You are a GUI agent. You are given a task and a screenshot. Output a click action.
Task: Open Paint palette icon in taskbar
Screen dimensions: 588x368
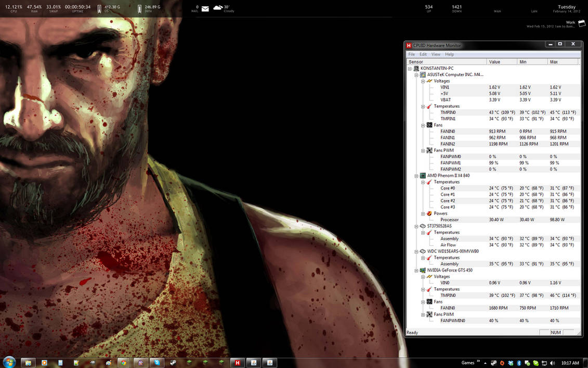pos(109,363)
